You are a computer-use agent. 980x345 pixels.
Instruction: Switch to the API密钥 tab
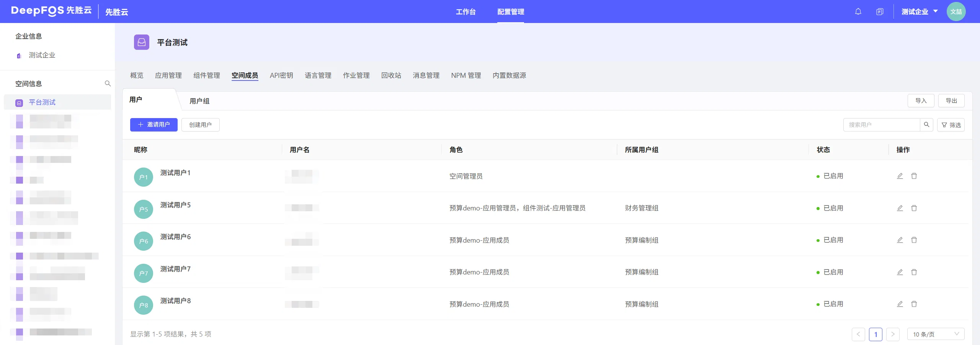[x=281, y=76]
